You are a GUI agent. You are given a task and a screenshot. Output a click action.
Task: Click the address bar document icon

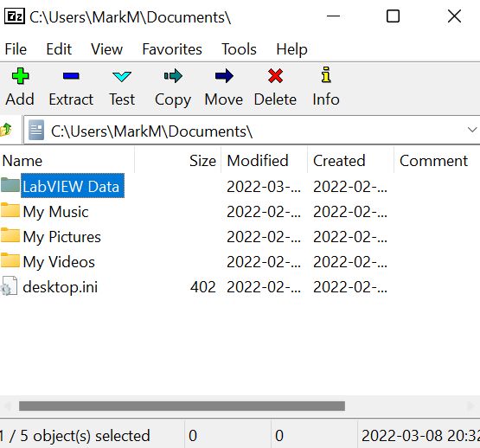36,130
